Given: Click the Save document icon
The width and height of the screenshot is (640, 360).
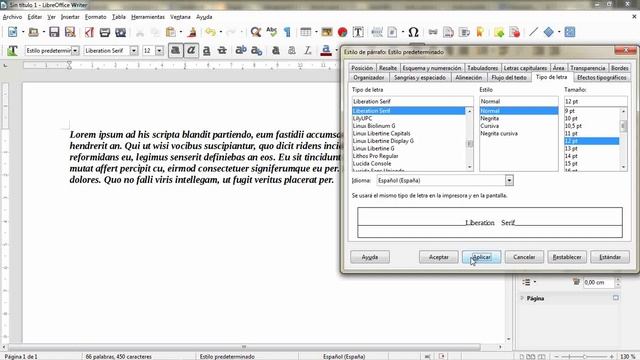Looking at the screenshot, I should point(54,32).
